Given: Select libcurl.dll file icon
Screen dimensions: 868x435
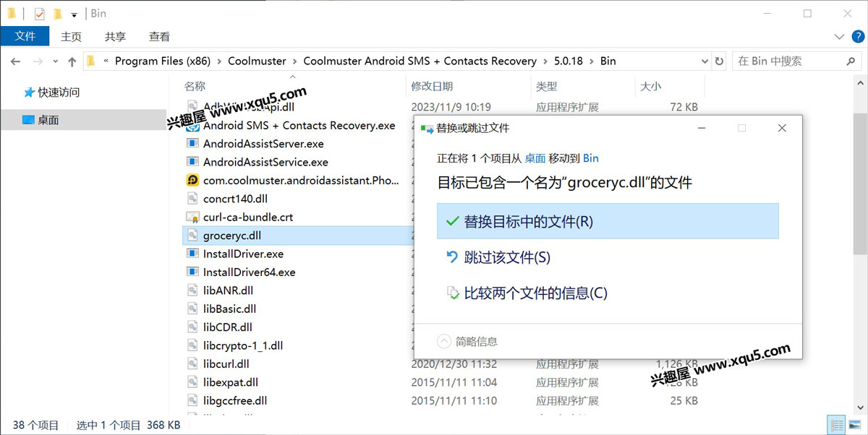Looking at the screenshot, I should point(192,363).
